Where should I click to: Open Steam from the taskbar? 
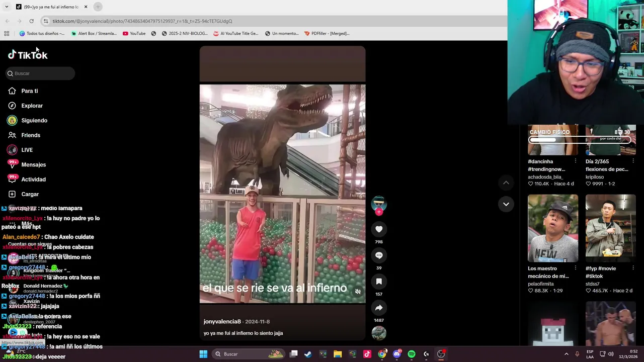(308, 354)
